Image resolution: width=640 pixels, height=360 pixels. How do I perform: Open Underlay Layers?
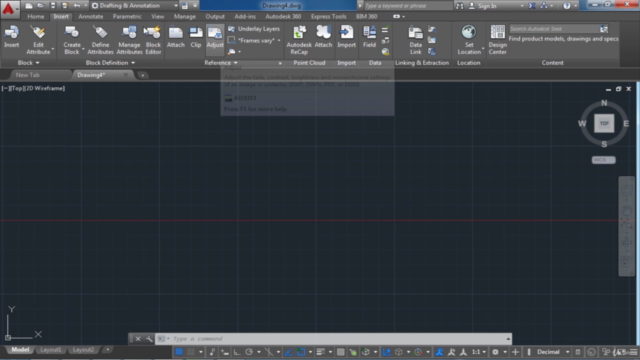click(x=254, y=29)
